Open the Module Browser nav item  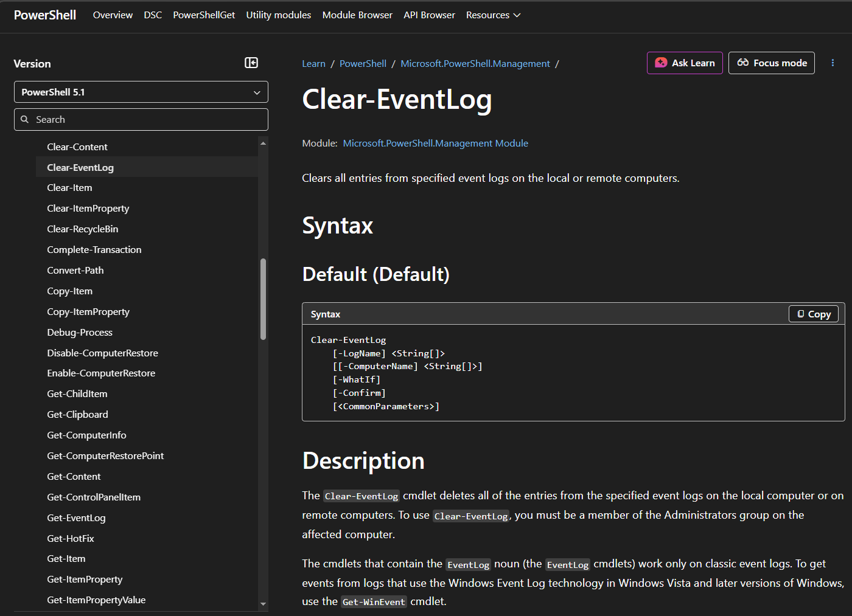click(357, 15)
